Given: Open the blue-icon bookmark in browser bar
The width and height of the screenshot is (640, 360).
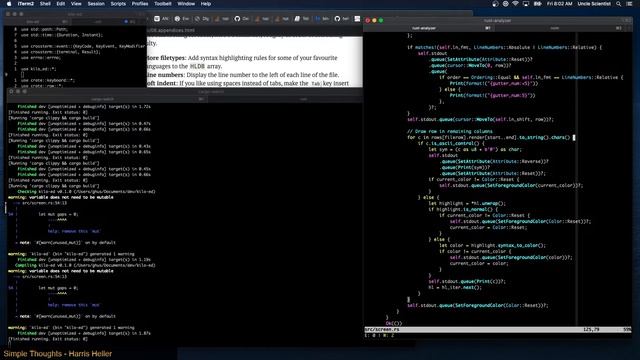Looking at the screenshot, I should click(x=322, y=19).
